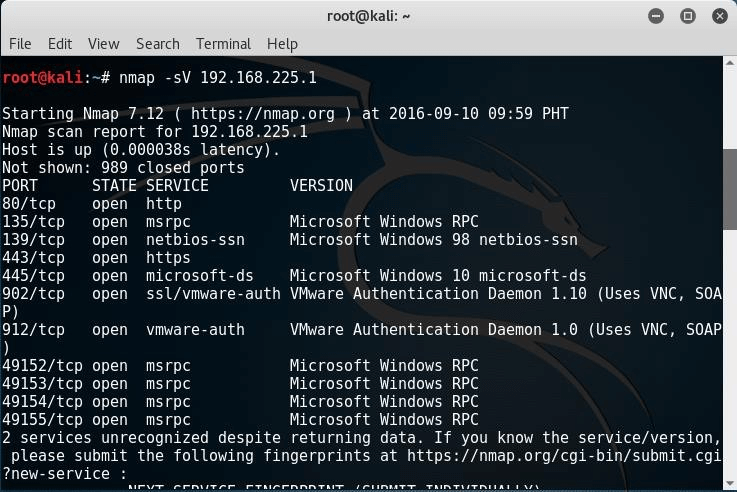The image size is (737, 492).
Task: Minimize the terminal window
Action: [x=656, y=16]
